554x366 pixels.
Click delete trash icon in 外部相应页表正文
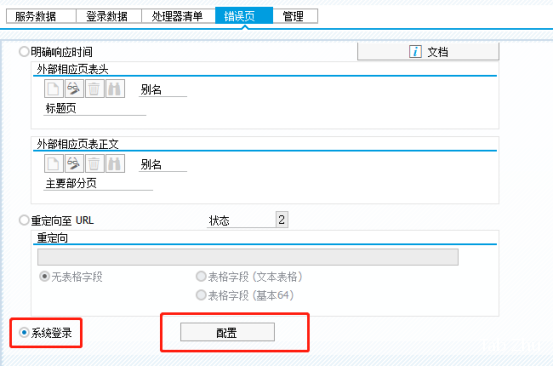pos(94,163)
